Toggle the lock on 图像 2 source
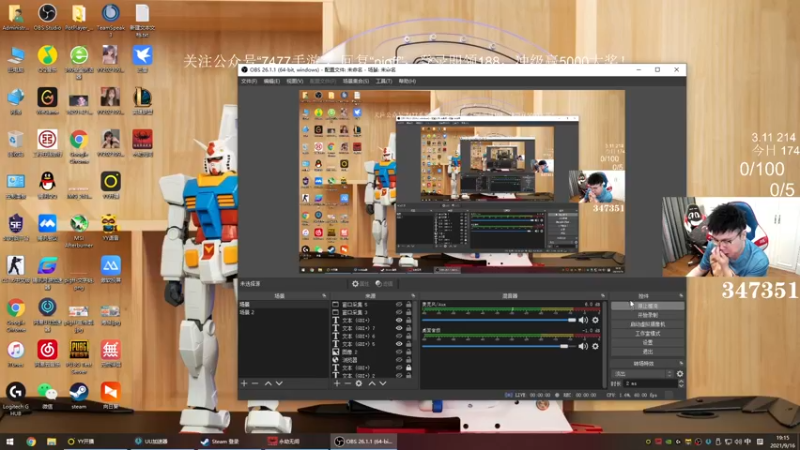The height and width of the screenshot is (450, 800). pos(408,352)
